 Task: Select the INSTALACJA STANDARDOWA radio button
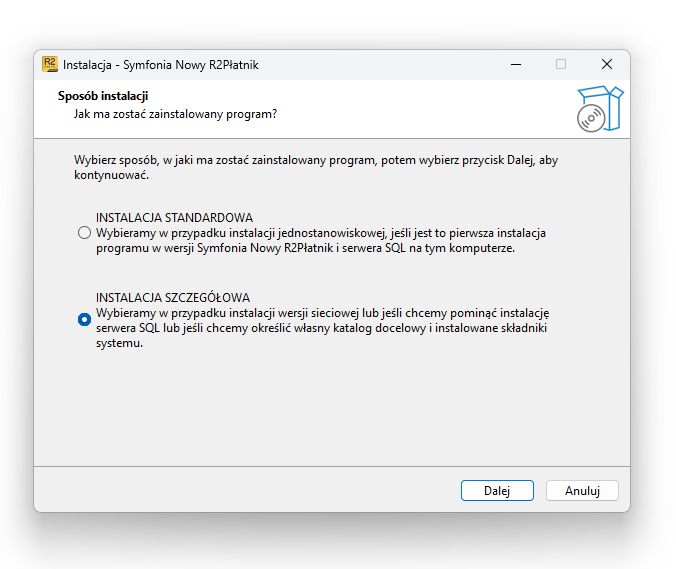tap(84, 233)
